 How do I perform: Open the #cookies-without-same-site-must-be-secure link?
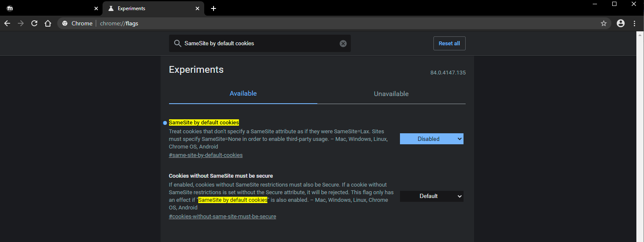coord(222,217)
